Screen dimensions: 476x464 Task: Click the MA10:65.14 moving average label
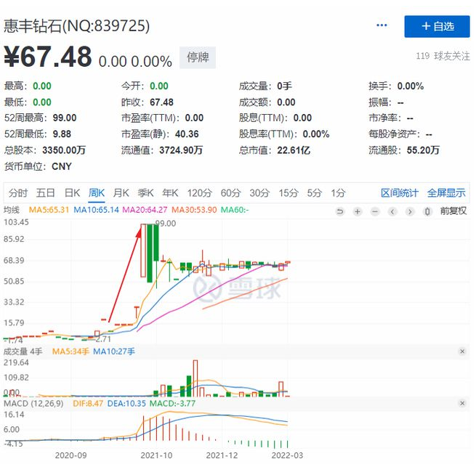(x=96, y=210)
